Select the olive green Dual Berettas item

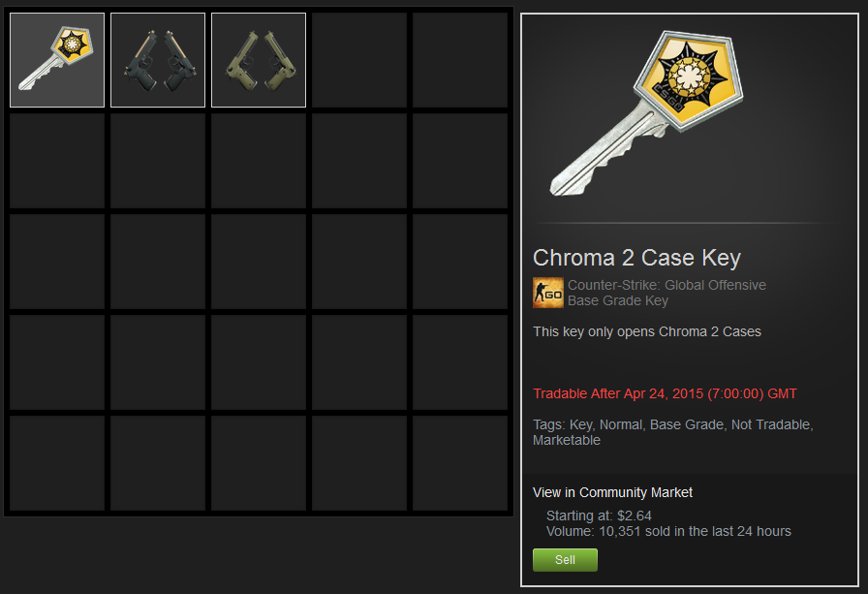tap(259, 60)
